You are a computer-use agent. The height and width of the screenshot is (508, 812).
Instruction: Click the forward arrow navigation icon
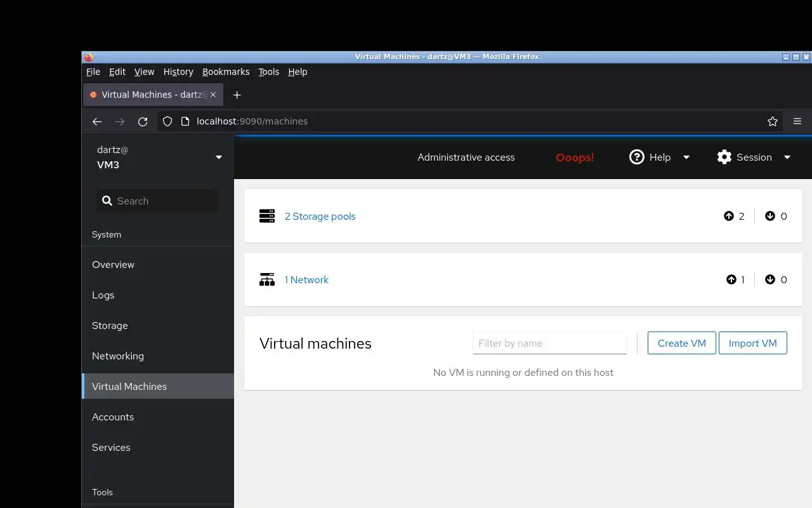pyautogui.click(x=120, y=121)
